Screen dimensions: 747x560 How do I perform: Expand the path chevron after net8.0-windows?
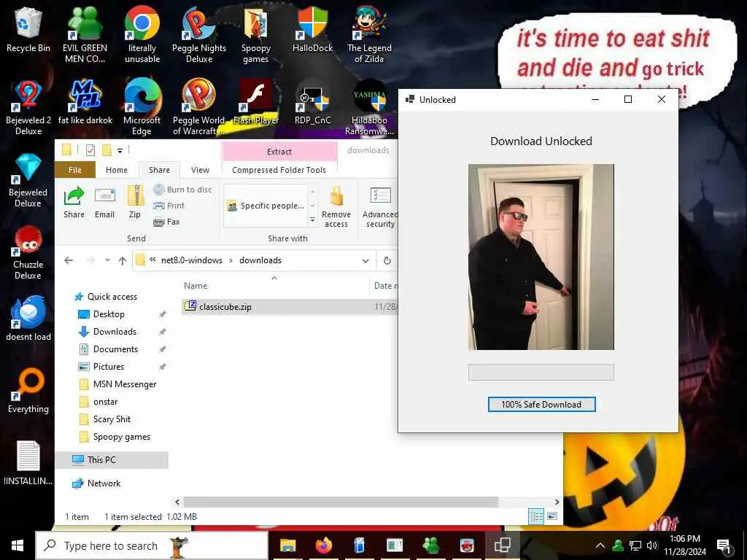pyautogui.click(x=231, y=260)
